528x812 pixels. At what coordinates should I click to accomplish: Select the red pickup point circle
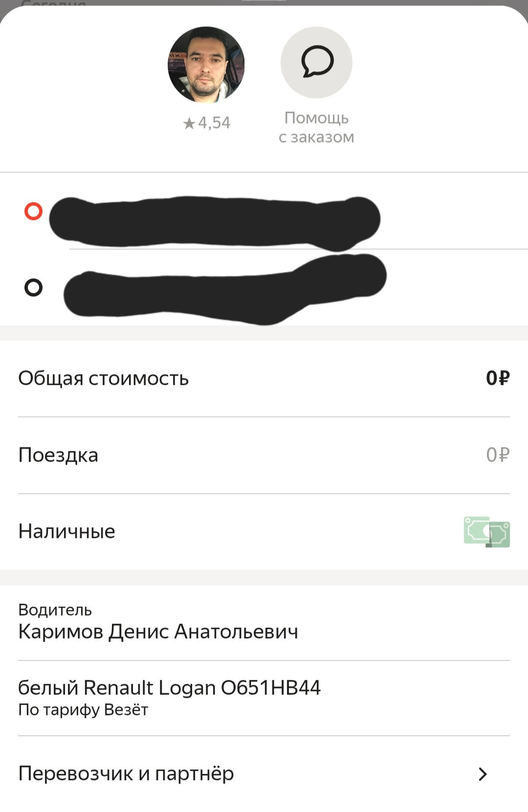tap(33, 211)
